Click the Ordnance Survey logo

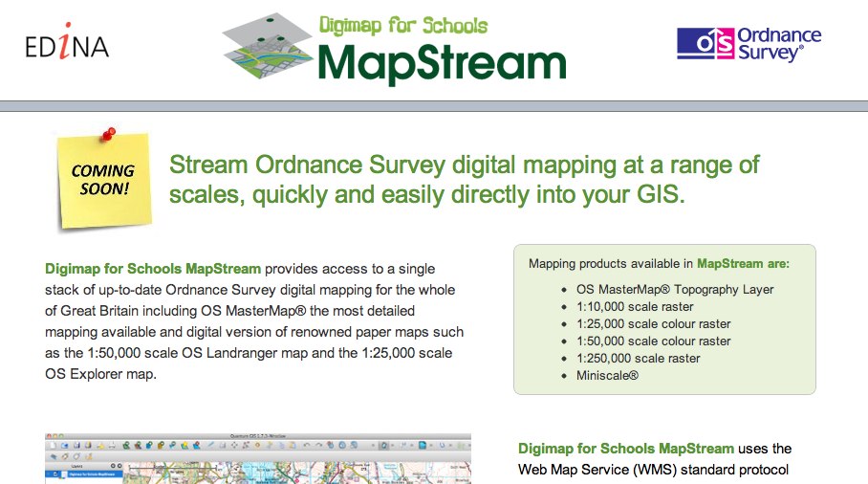(749, 44)
